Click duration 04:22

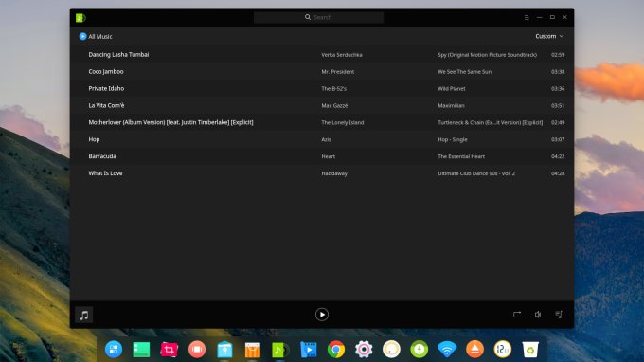pos(558,156)
